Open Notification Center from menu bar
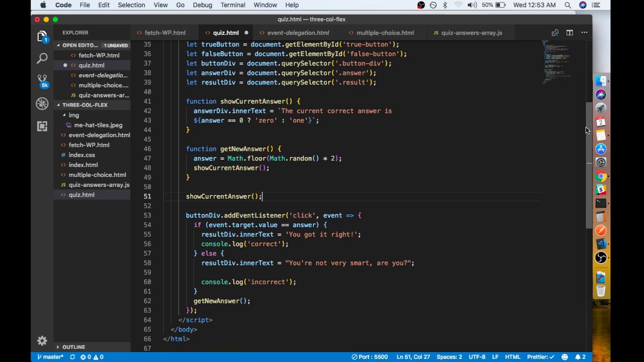This screenshot has height=362, width=644. point(596,5)
